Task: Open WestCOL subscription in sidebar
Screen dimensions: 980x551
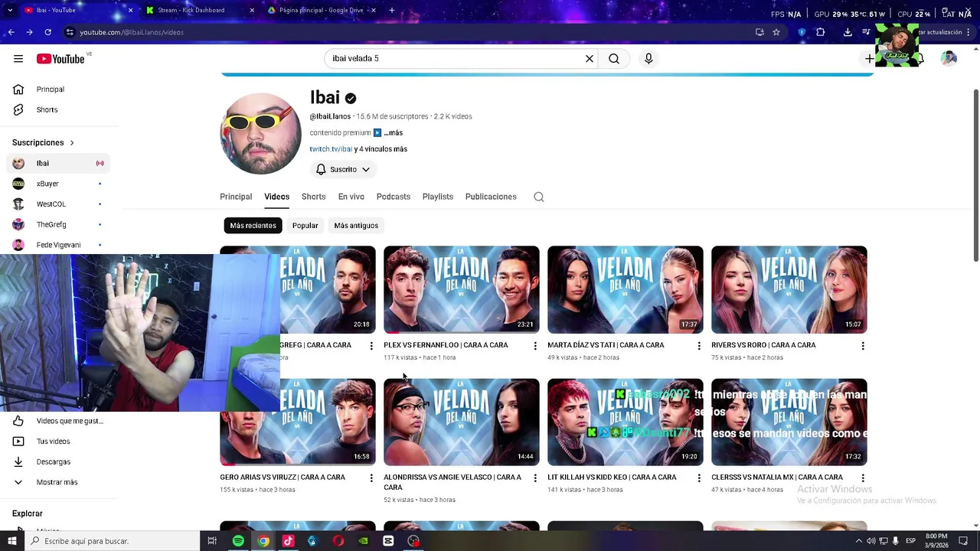Action: point(58,204)
